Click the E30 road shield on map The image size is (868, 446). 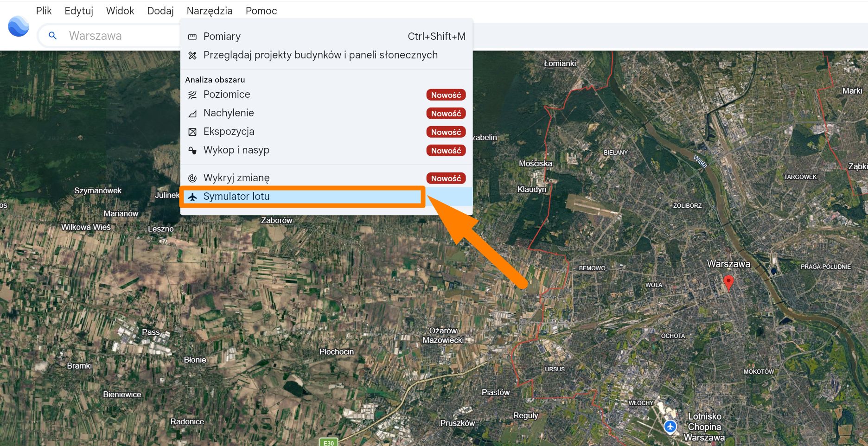tap(328, 442)
